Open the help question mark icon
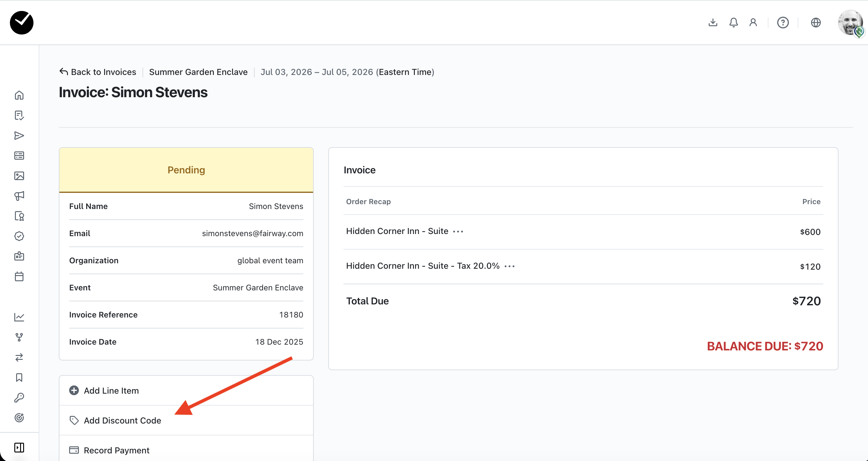Image resolution: width=868 pixels, height=461 pixels. pos(783,23)
